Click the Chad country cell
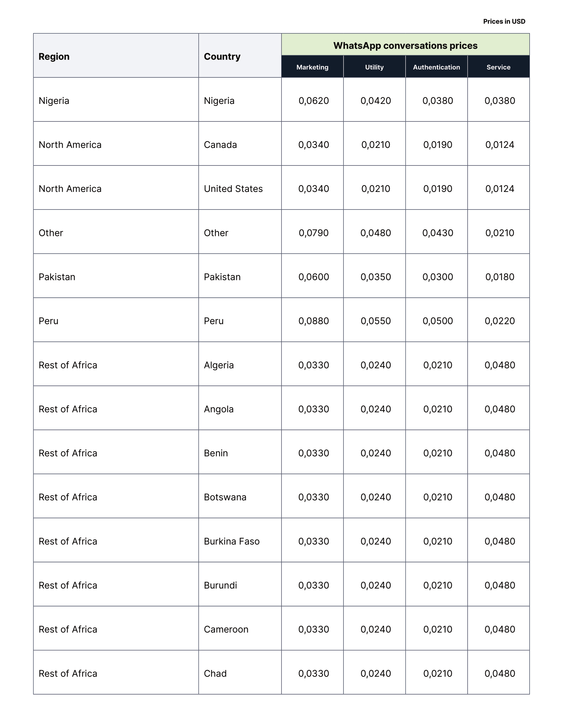 point(215,673)
